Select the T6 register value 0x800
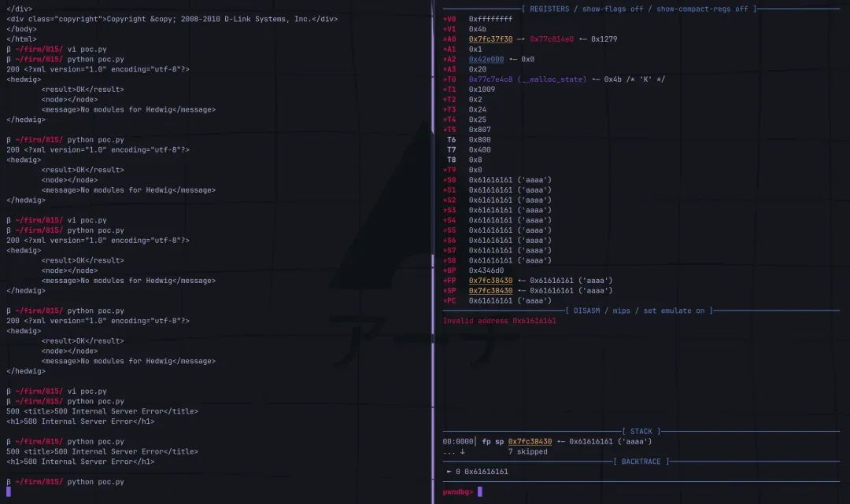850x504 pixels. pos(480,140)
